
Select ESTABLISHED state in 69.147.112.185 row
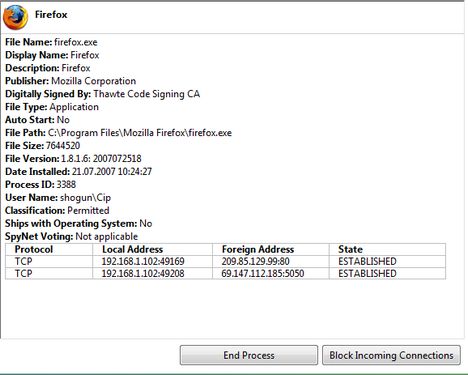387,273
